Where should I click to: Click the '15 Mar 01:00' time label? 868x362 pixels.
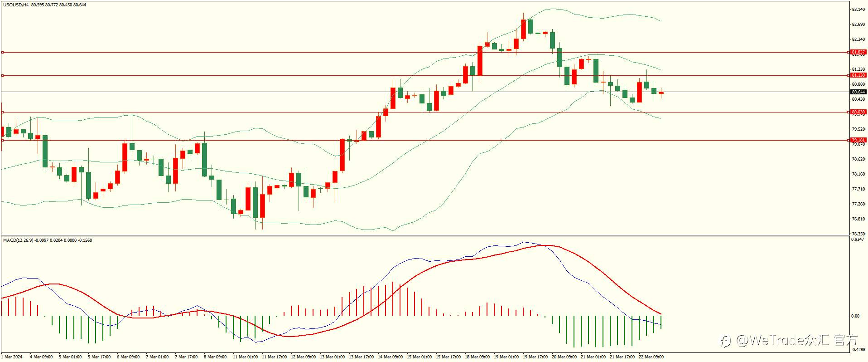tap(419, 357)
